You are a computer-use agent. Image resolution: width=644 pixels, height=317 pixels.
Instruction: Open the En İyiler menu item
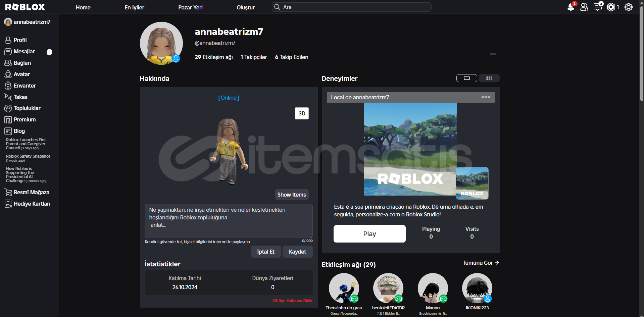[134, 7]
